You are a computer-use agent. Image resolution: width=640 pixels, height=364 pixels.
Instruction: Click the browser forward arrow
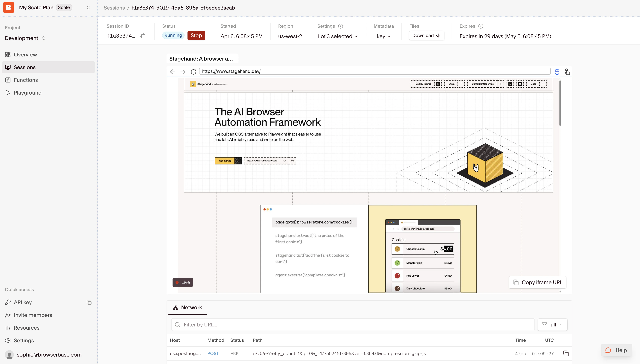(x=183, y=72)
